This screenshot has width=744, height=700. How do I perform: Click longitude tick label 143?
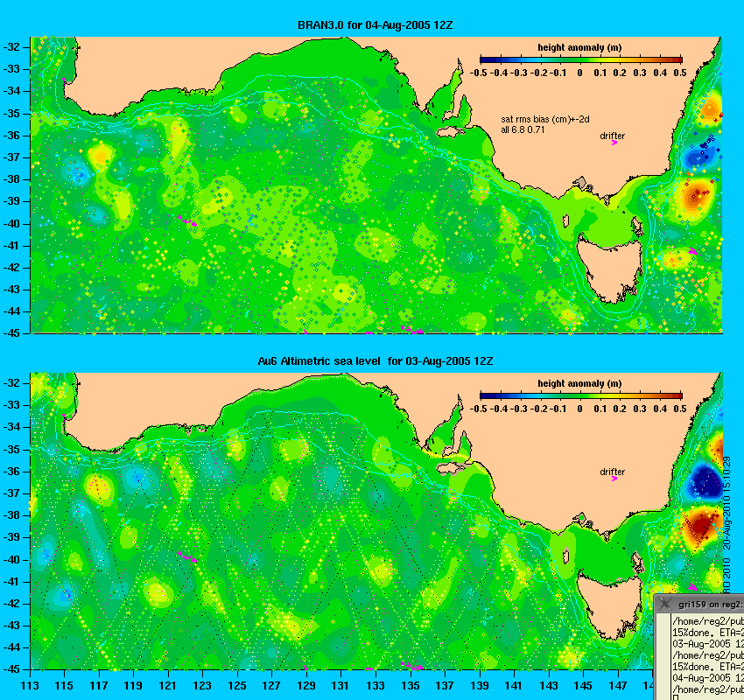pyautogui.click(x=549, y=686)
